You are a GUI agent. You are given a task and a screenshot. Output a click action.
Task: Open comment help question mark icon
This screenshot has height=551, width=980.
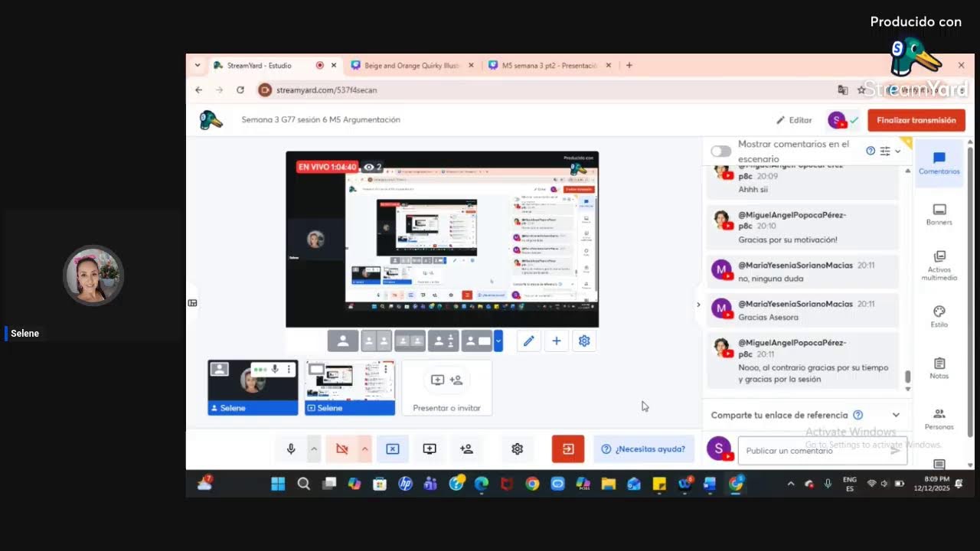pos(871,151)
